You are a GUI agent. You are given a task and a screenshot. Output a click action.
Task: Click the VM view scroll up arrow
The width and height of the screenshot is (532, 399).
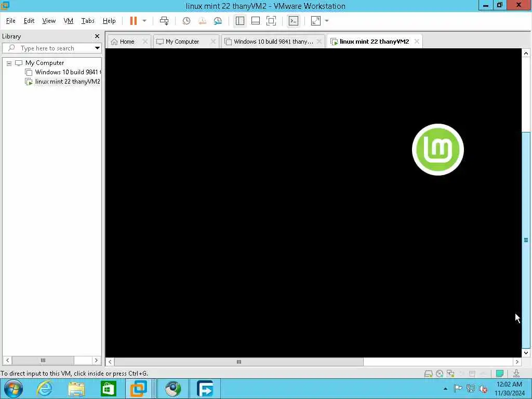click(x=526, y=54)
